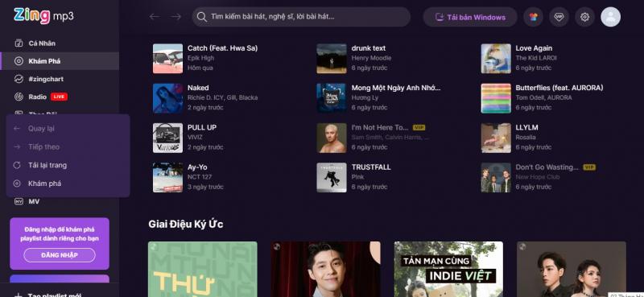This screenshot has width=644, height=297.
Task: Click the Butterflies (feat. AURORA) album art
Action: [496, 98]
